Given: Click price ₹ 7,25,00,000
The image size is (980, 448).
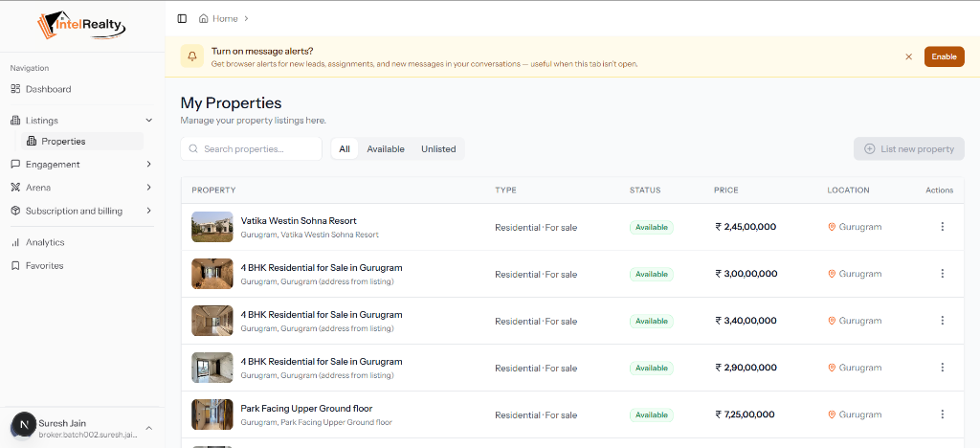Looking at the screenshot, I should point(745,414).
